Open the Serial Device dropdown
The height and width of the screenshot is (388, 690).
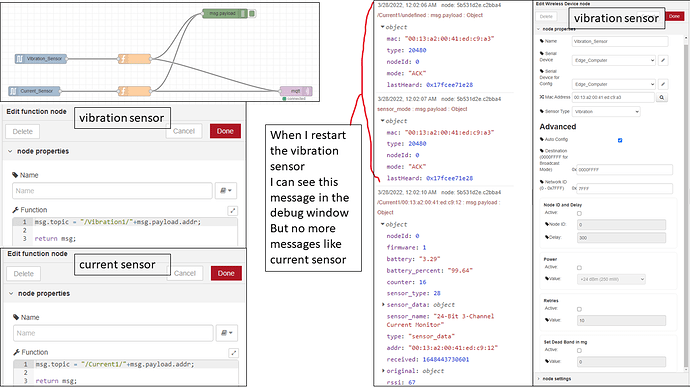(x=614, y=60)
